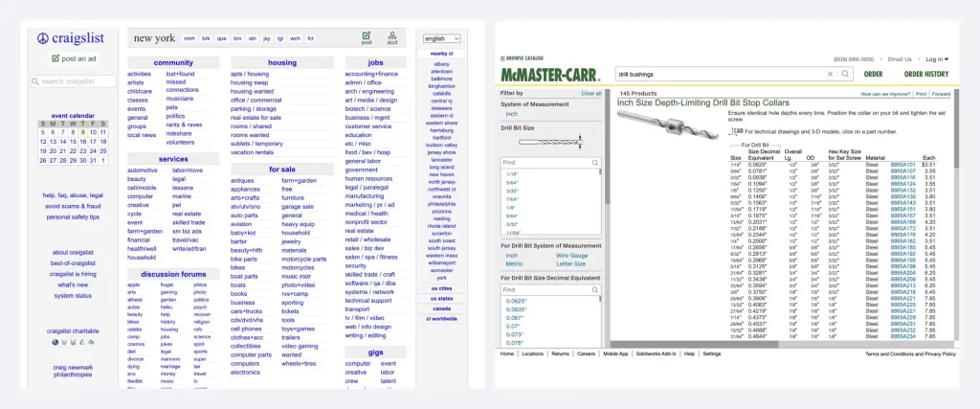Click the Drill Bit Size Find field
The image size is (980, 409).
551,163
